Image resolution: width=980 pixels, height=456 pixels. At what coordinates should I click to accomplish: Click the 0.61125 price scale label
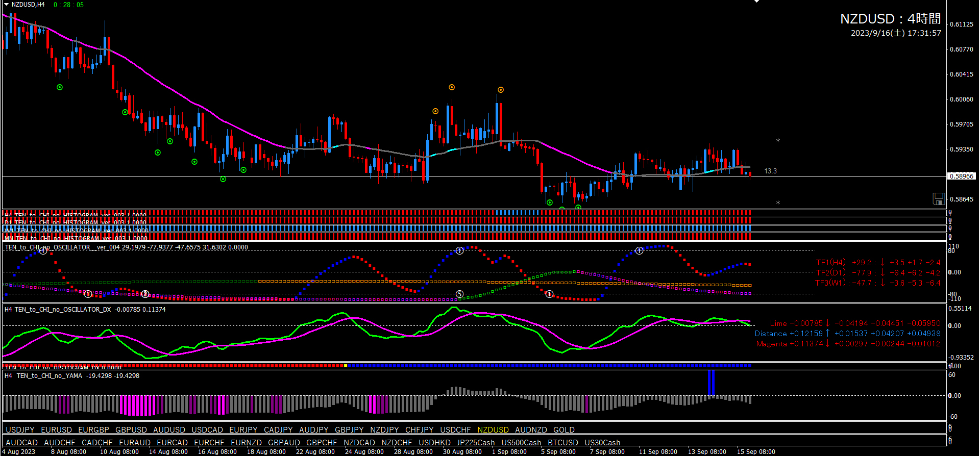click(x=961, y=24)
